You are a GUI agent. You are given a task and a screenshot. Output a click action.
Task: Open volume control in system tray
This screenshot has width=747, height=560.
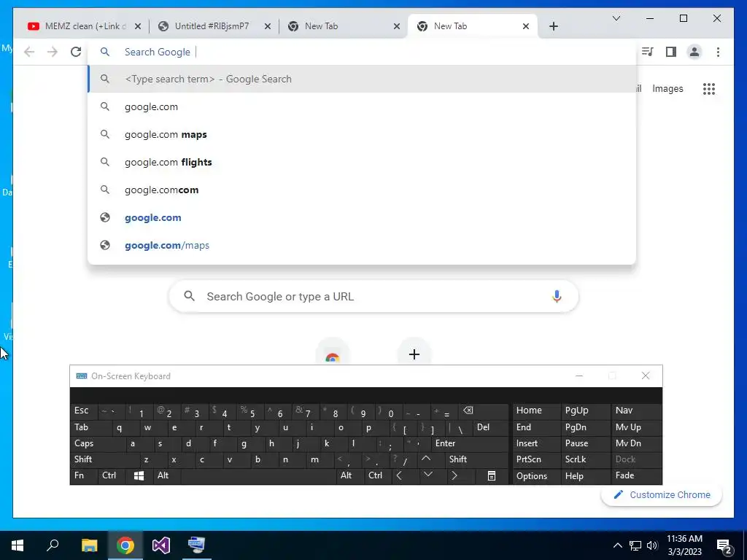[652, 545]
